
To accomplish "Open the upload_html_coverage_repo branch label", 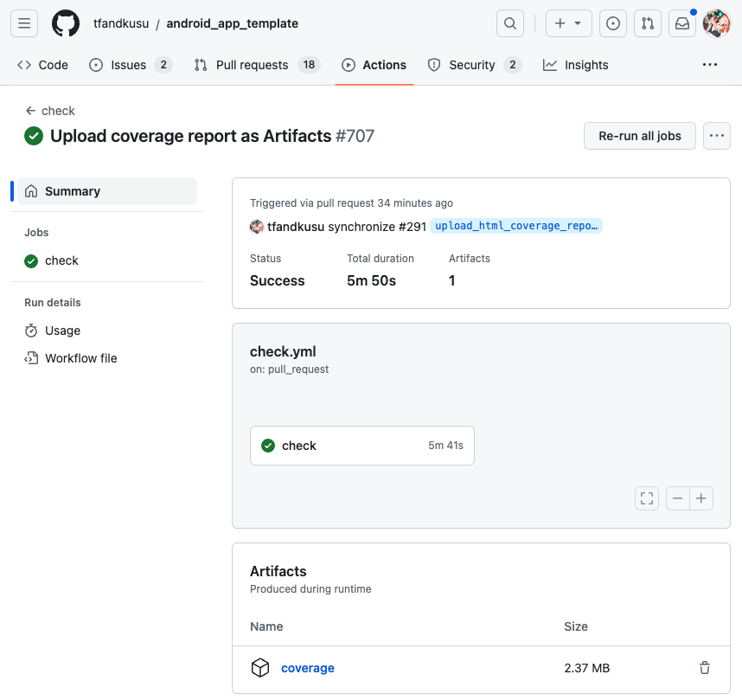I will point(515,226).
